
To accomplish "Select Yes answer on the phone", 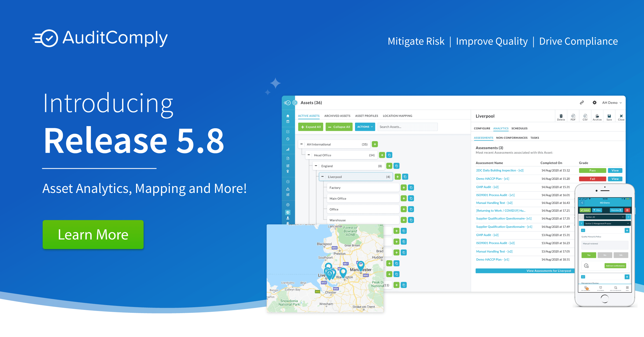I will click(x=589, y=255).
